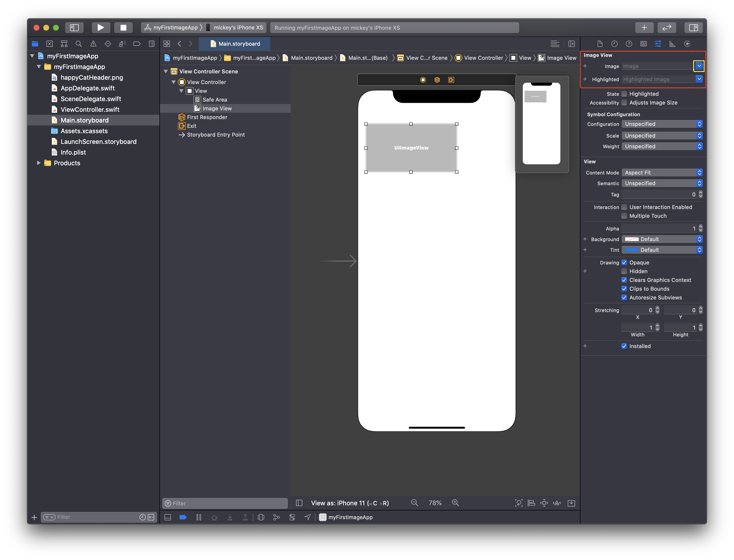This screenshot has width=734, height=560.
Task: Open the Source Control navigator
Action: click(x=49, y=44)
